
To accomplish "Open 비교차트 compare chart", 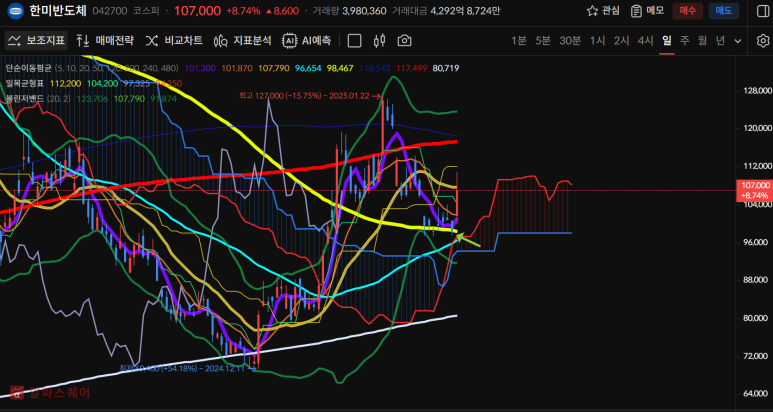I will tap(174, 40).
